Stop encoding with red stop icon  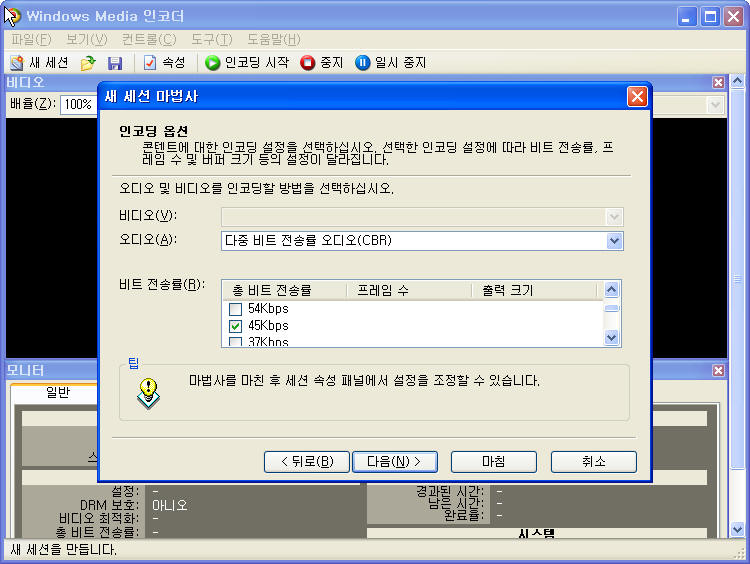point(308,63)
